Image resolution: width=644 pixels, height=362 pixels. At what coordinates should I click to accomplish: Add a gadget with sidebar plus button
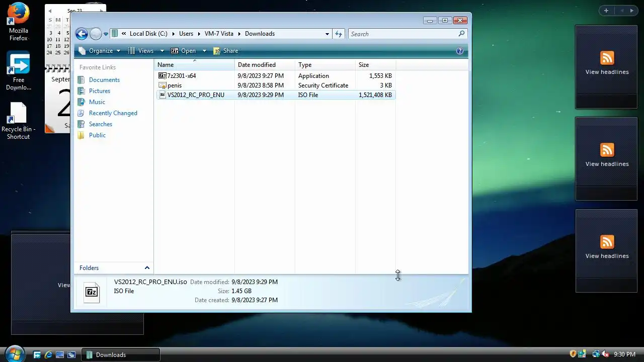pyautogui.click(x=606, y=11)
